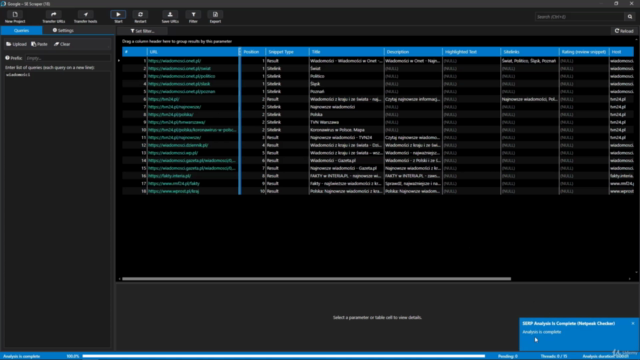Sort by the Description column header
The image size is (640, 360).
click(413, 52)
